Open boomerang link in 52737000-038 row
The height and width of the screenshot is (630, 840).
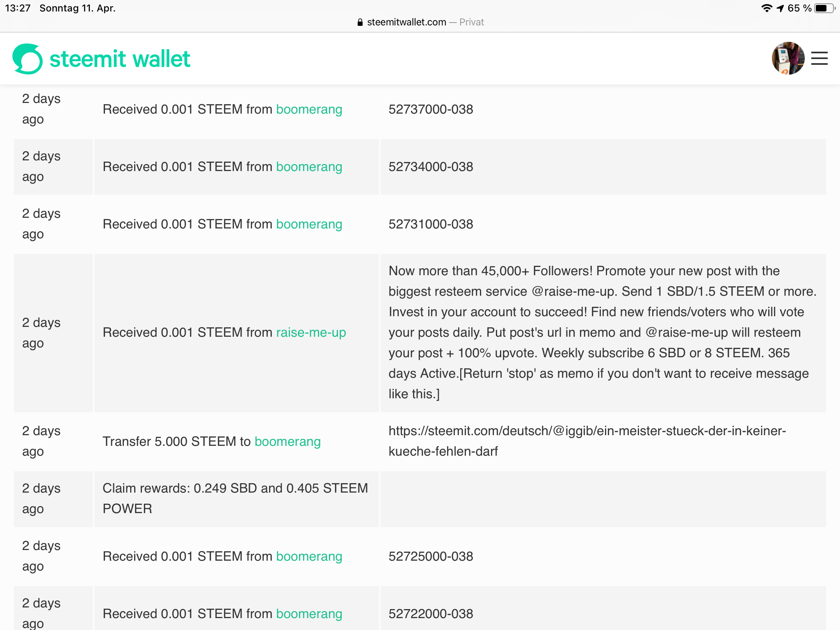pyautogui.click(x=309, y=110)
